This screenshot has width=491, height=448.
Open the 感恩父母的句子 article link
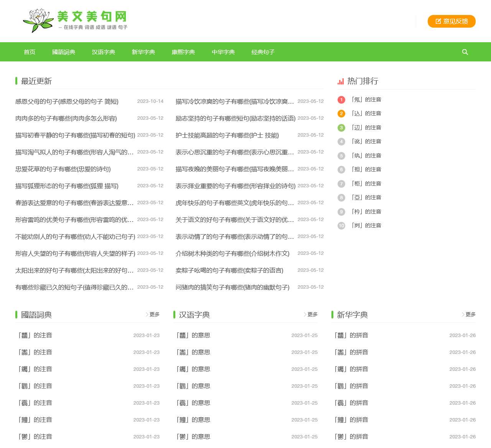tap(67, 101)
